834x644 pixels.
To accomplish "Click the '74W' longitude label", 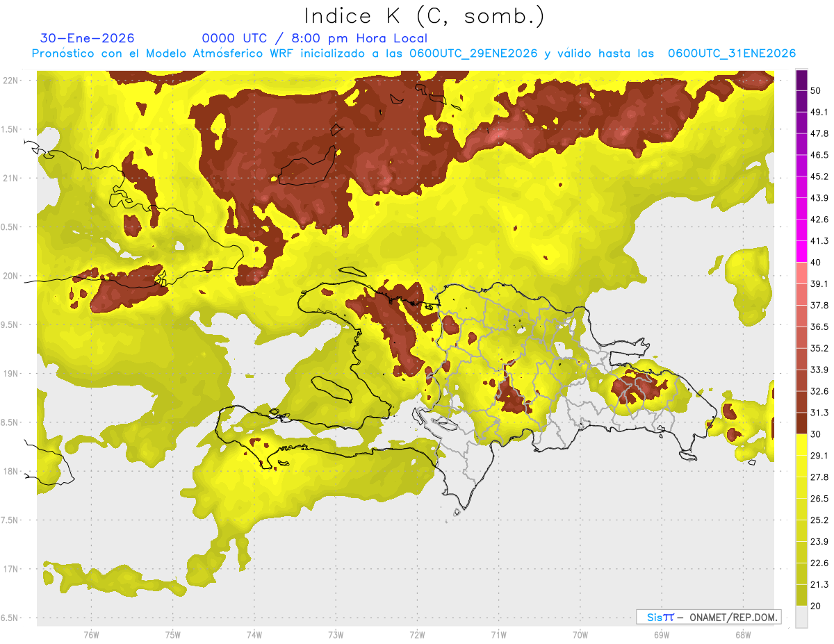I will (254, 635).
